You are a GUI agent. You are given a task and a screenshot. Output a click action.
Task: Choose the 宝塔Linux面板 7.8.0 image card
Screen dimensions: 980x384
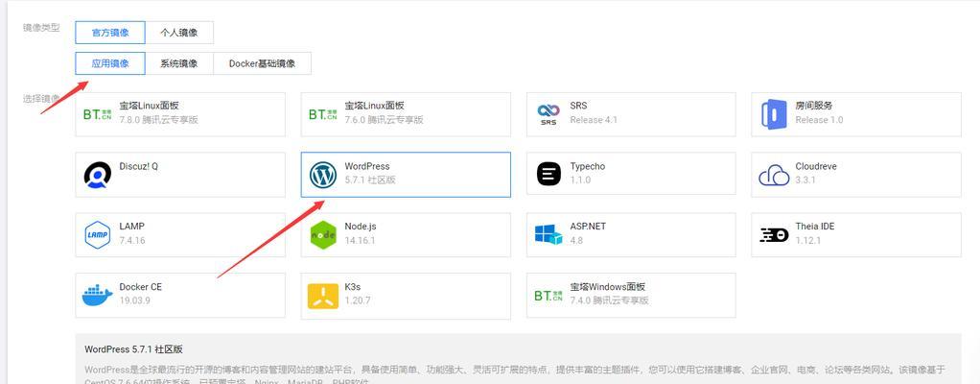click(x=180, y=114)
